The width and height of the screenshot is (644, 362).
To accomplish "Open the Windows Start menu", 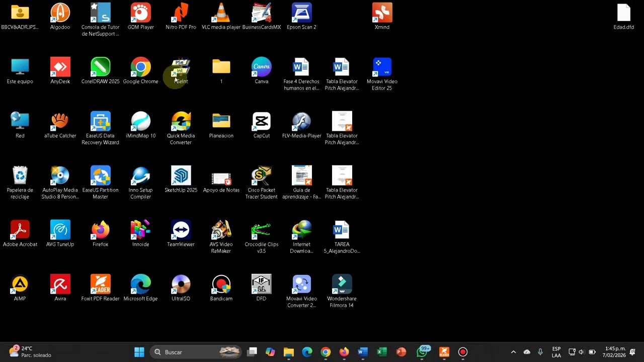I will pos(139,352).
